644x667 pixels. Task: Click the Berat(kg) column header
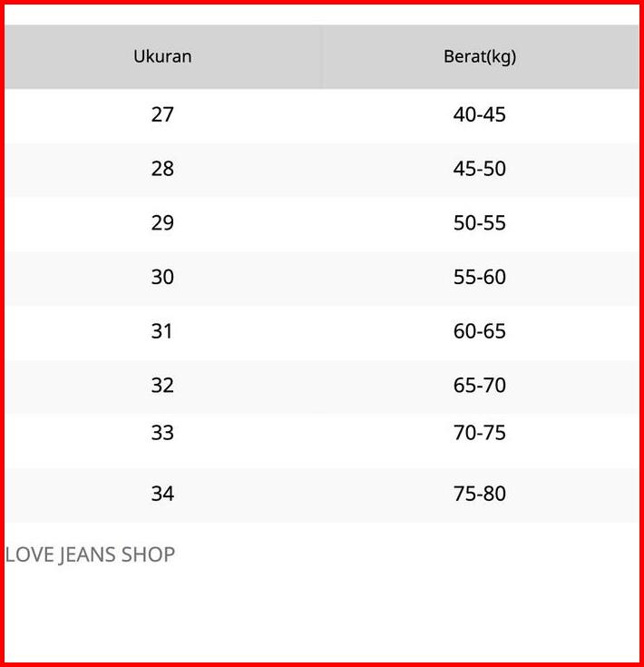pyautogui.click(x=480, y=56)
